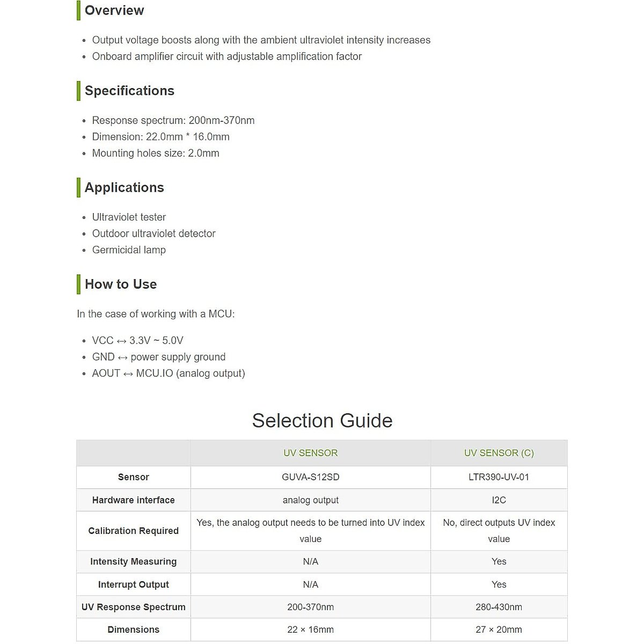This screenshot has width=644, height=644.
Task: Click the Calibration Required row label
Action: [x=133, y=531]
